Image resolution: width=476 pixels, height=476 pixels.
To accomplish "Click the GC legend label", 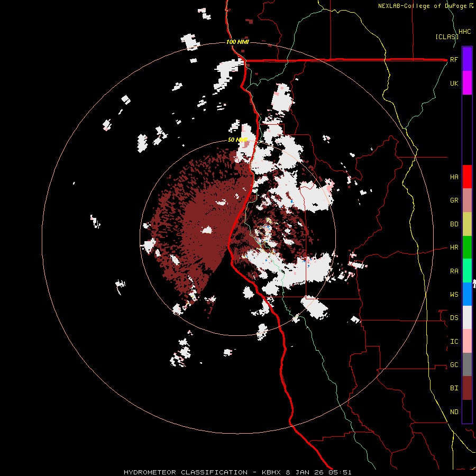I will point(454,365).
